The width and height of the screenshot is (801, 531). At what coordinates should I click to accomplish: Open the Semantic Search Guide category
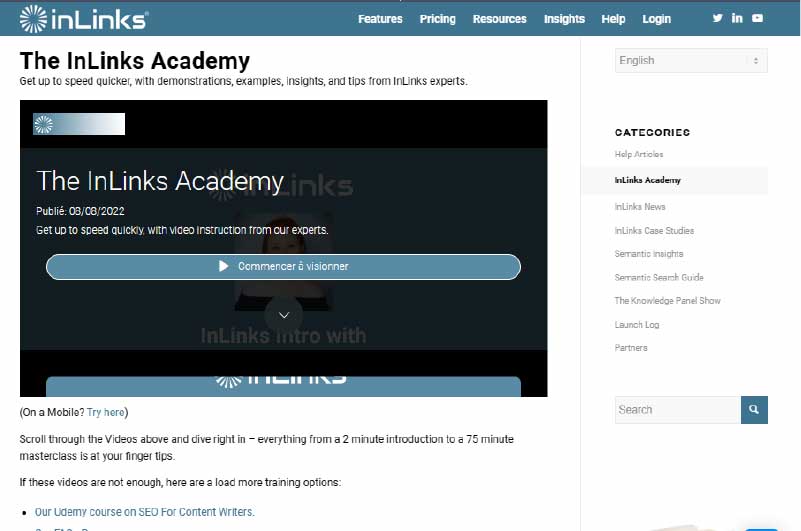click(659, 277)
